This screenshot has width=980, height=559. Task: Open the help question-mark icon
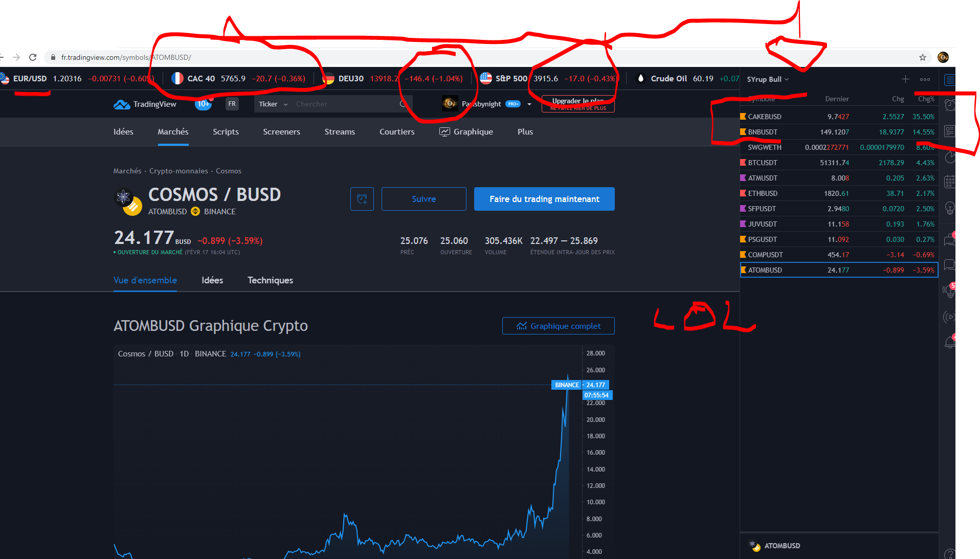950,554
